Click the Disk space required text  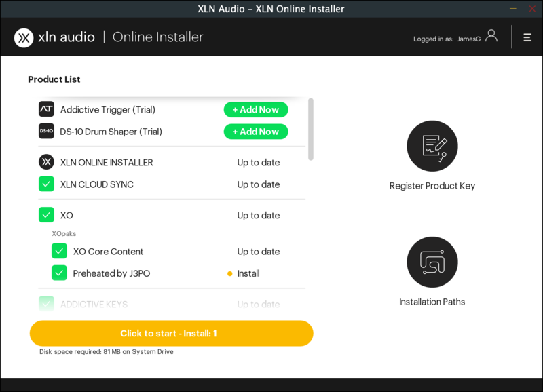tap(107, 351)
